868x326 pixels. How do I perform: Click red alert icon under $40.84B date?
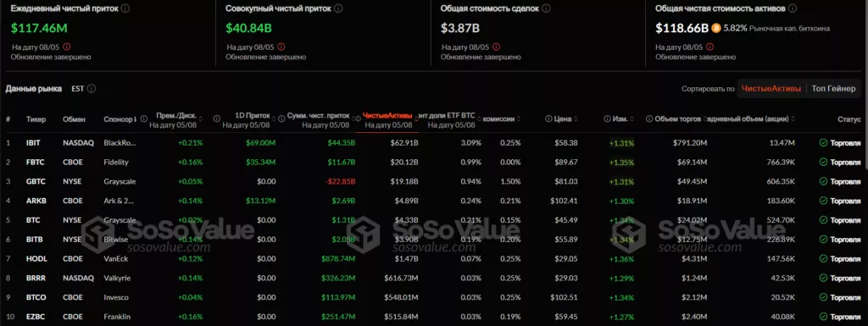(281, 47)
